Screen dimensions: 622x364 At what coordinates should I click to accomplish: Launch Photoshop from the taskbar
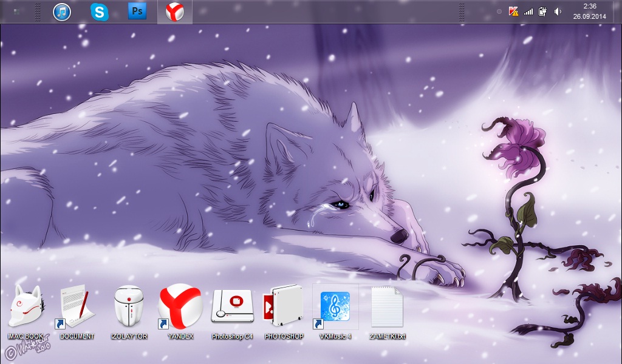[137, 12]
